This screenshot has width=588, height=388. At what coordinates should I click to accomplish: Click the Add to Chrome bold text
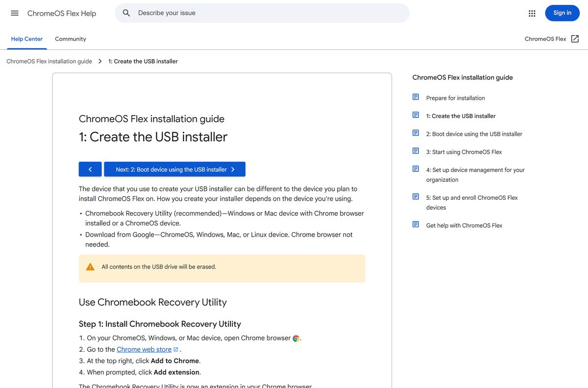[175, 361]
